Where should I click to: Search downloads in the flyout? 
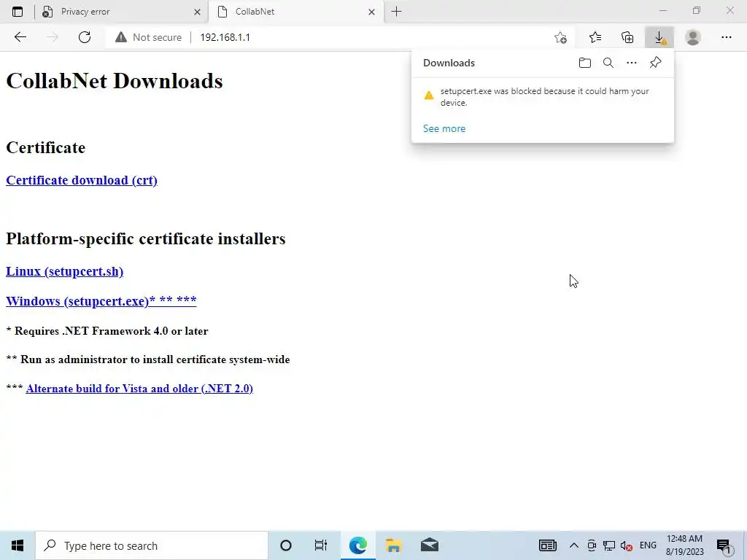[608, 63]
